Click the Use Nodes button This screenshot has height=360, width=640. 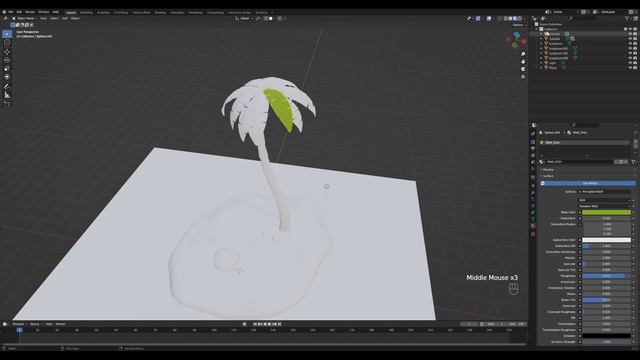coord(588,183)
